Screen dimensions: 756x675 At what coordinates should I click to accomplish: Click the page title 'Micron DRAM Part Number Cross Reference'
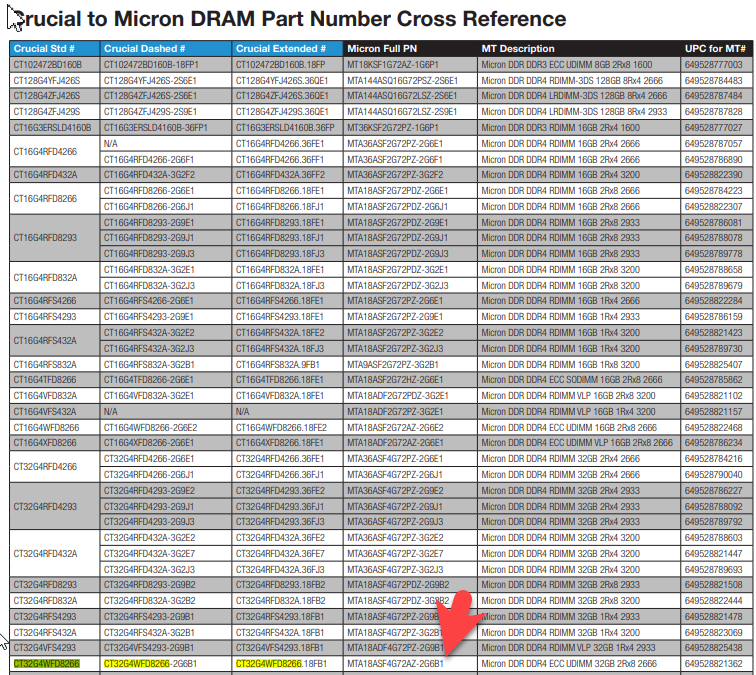[340, 19]
